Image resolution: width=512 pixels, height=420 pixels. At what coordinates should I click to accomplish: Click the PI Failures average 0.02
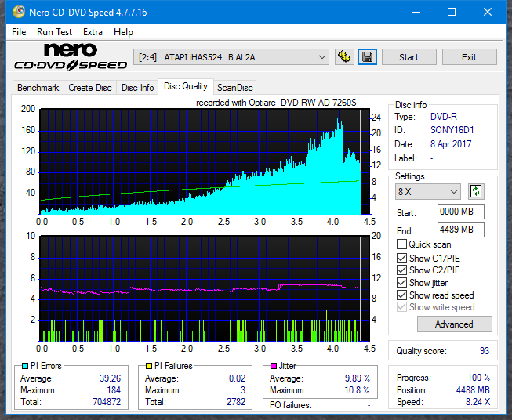[x=237, y=378]
